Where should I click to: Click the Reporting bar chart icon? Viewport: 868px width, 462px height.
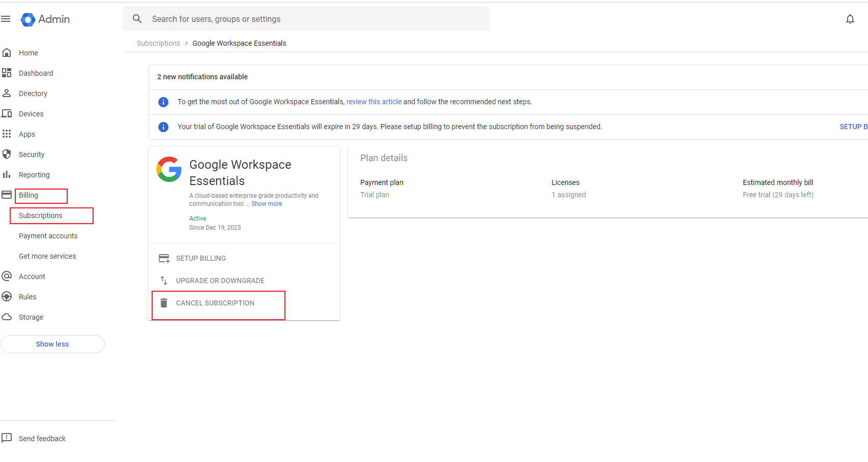coord(7,175)
